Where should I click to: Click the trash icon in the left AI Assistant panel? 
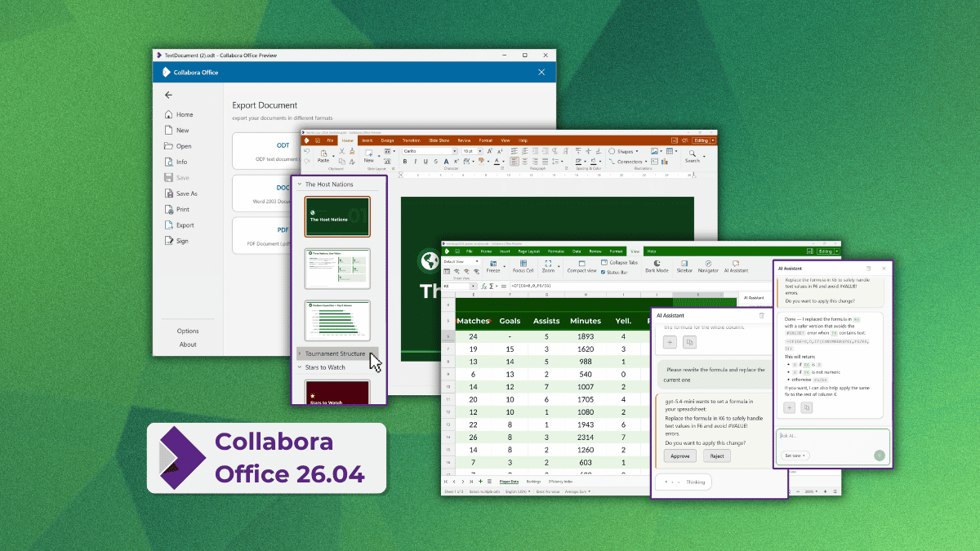pyautogui.click(x=761, y=315)
